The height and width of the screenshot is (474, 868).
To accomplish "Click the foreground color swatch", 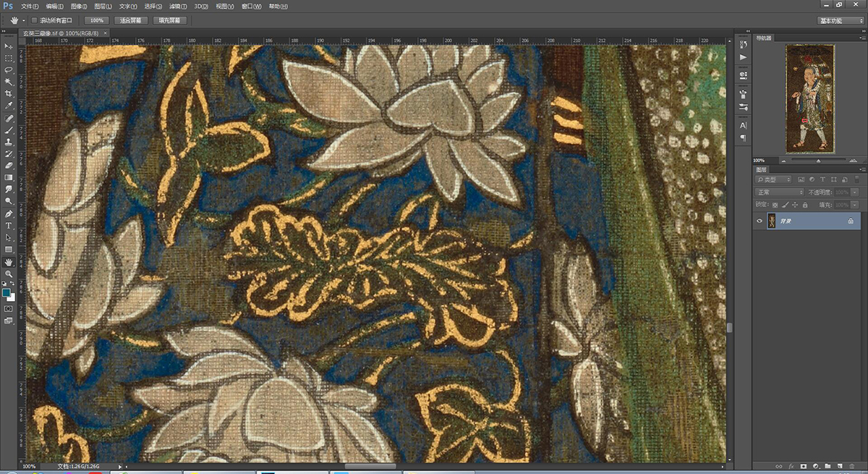I will [x=7, y=292].
